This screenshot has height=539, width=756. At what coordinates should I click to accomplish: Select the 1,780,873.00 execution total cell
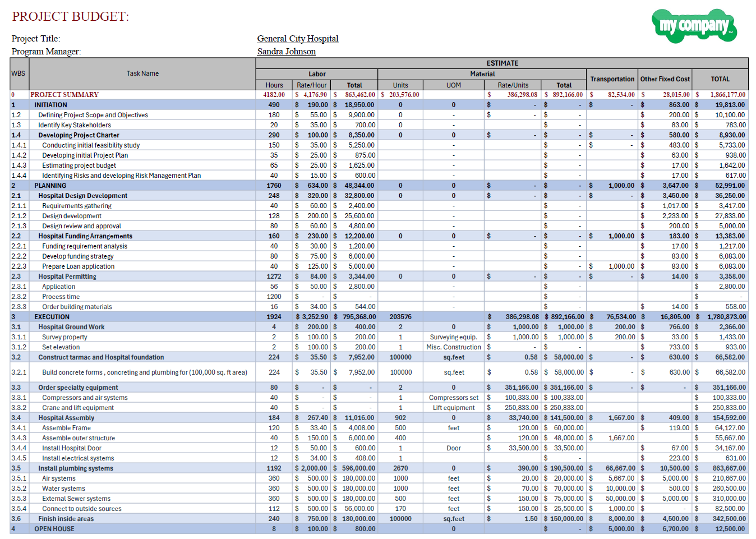pos(720,317)
